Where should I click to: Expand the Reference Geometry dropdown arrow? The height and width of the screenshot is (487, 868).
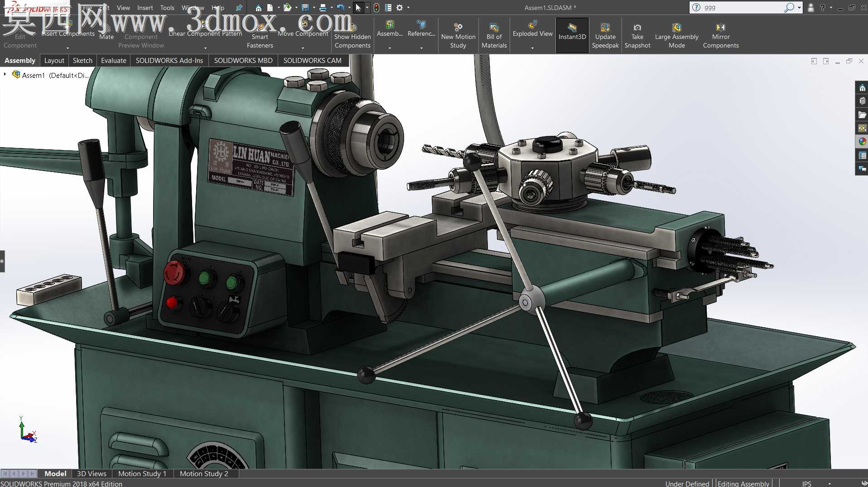pos(421,48)
